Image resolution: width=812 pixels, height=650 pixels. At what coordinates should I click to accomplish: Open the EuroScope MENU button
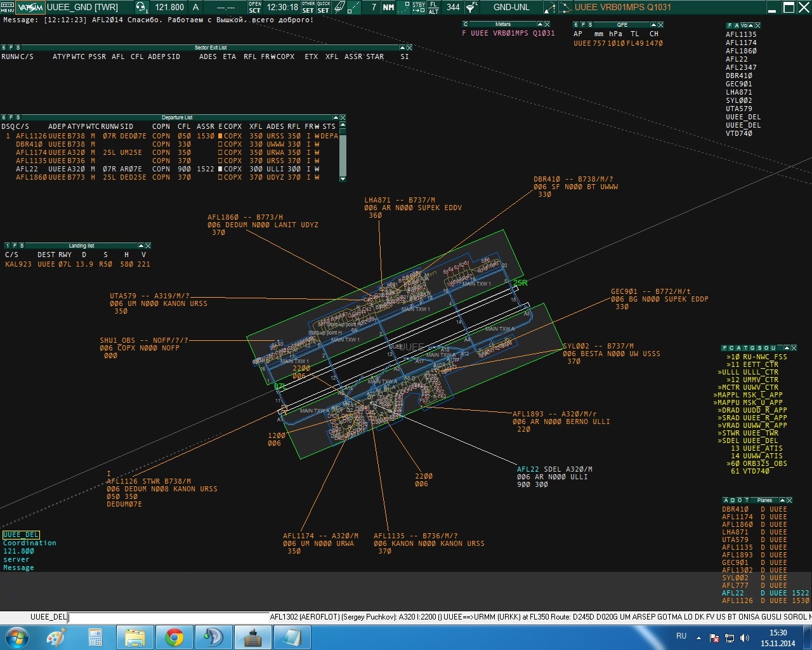7,8
